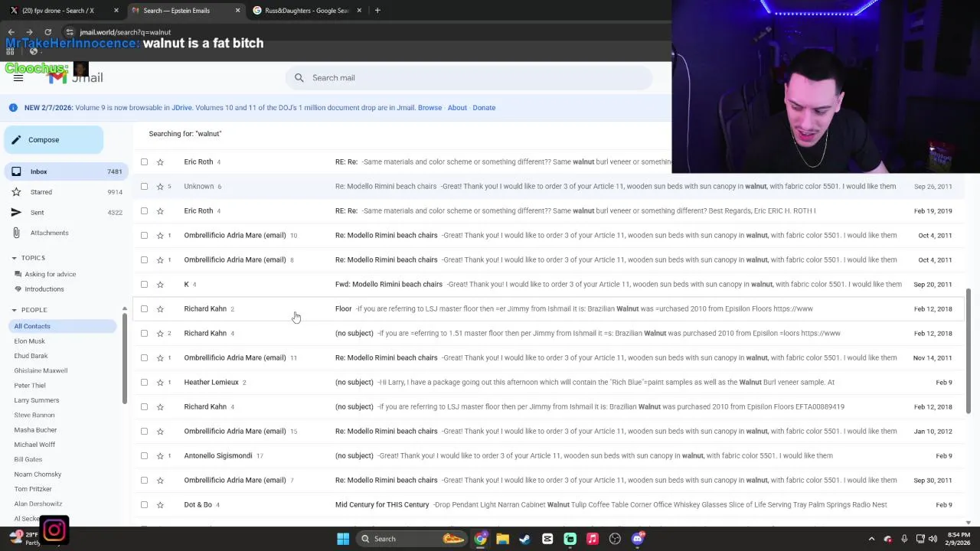Viewport: 980px width, 551px height.
Task: Select checkbox for Unknown email
Action: pos(144,186)
